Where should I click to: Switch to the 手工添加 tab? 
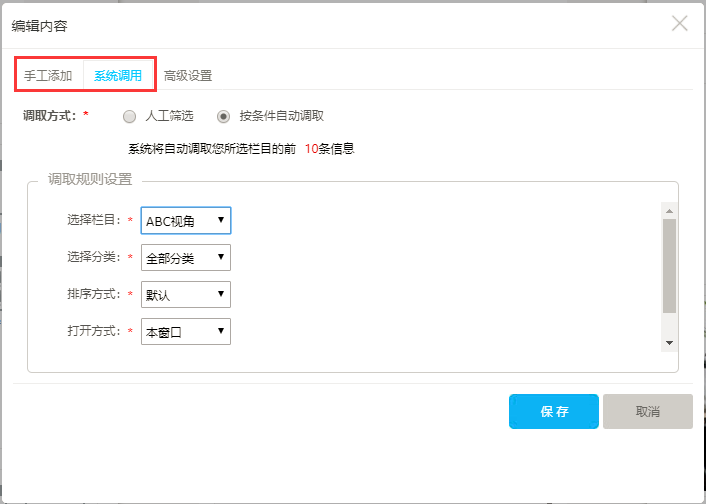pyautogui.click(x=48, y=75)
